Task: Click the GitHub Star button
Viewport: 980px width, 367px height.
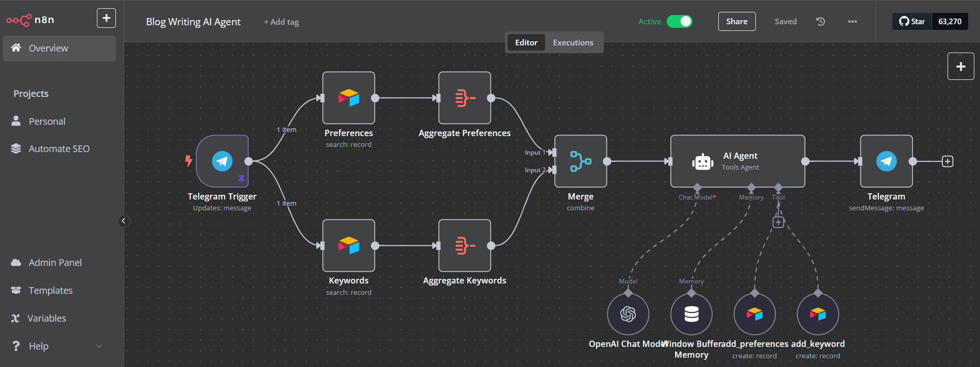Action: coord(912,22)
